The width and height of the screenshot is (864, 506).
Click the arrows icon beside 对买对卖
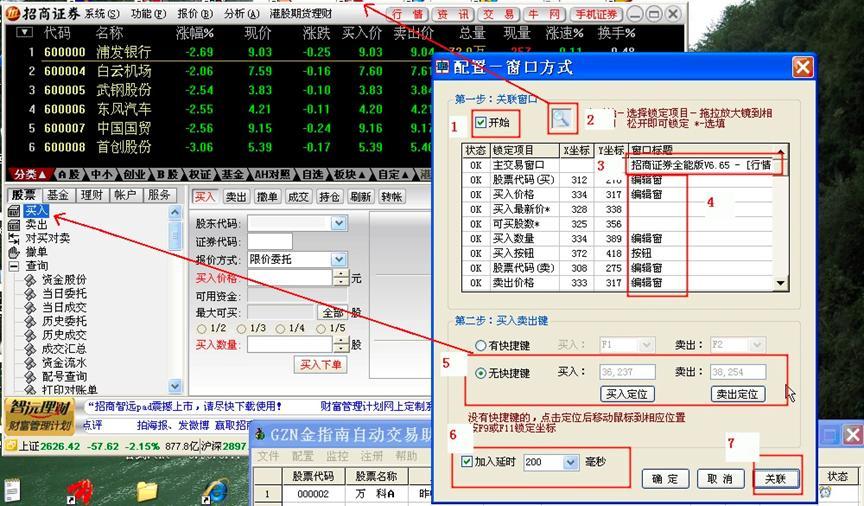coord(14,239)
